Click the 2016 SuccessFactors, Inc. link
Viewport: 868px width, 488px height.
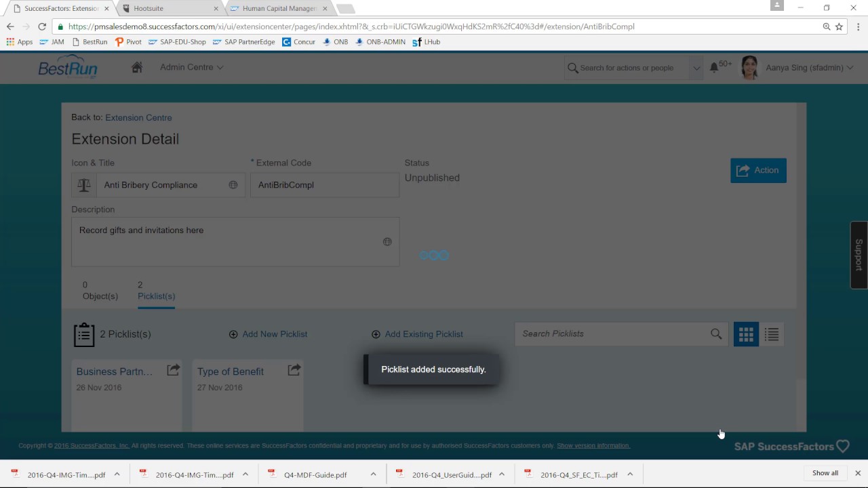92,446
